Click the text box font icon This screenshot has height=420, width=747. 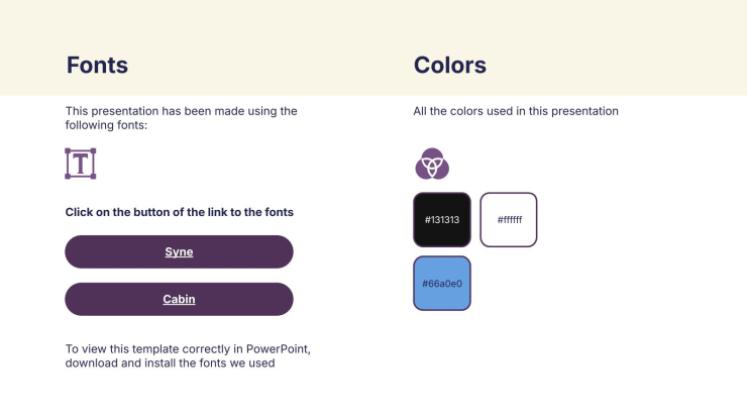[80, 163]
